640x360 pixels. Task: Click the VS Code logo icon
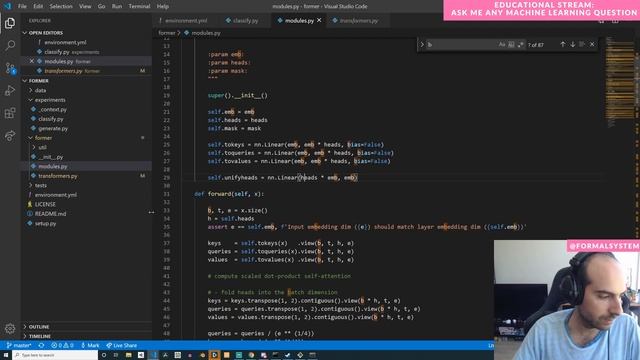click(x=7, y=6)
